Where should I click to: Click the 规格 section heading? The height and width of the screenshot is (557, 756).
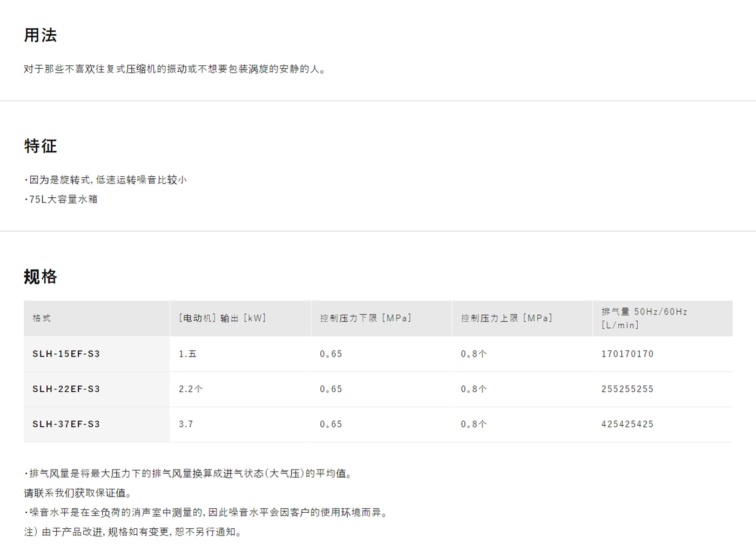tap(40, 277)
